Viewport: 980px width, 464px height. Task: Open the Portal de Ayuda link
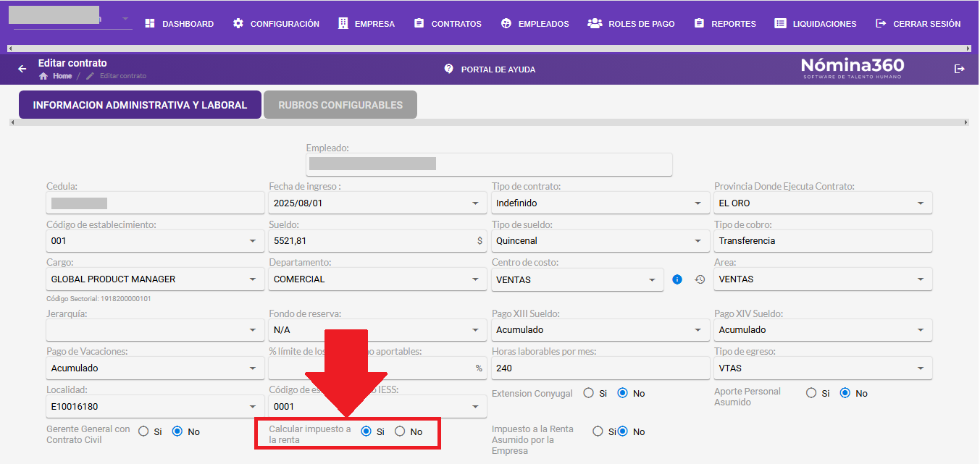[x=490, y=69]
